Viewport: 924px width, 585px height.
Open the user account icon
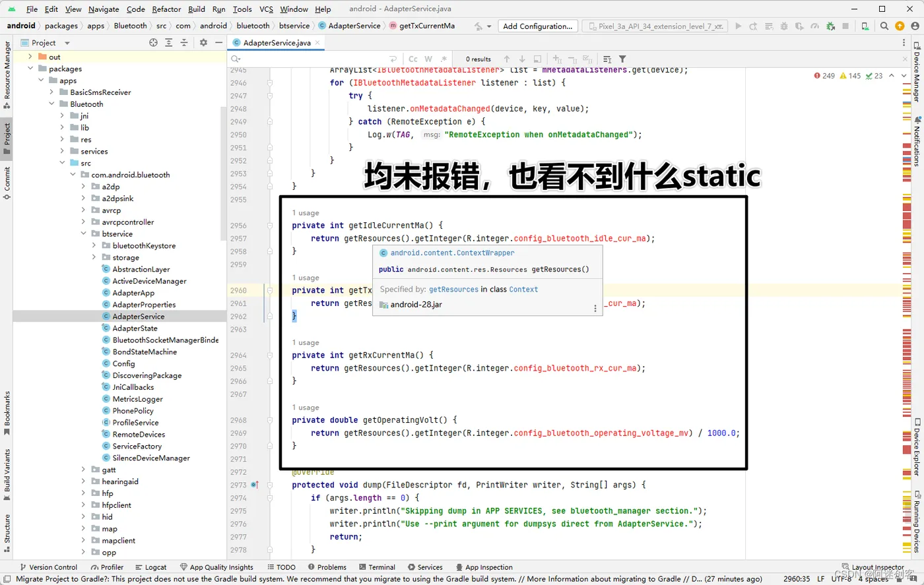(915, 26)
